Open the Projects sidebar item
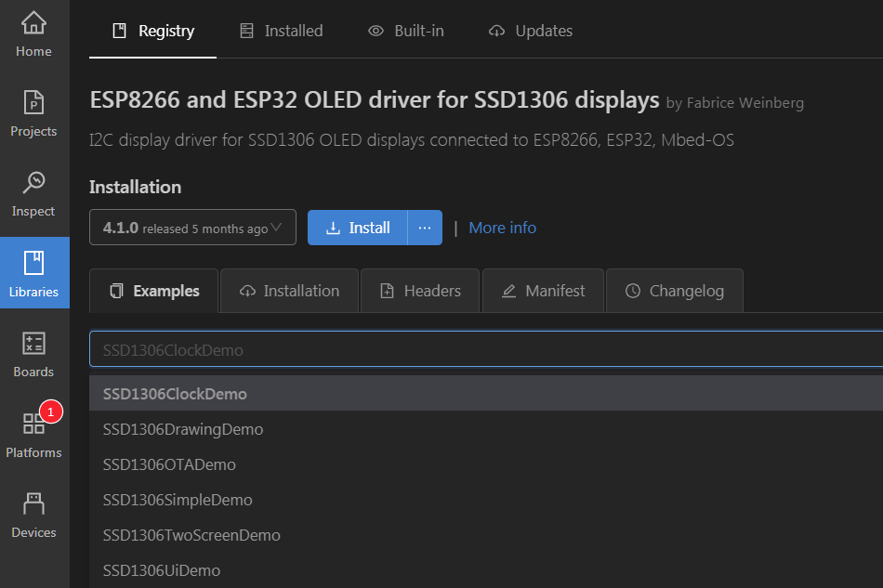The width and height of the screenshot is (883, 588). (33, 114)
